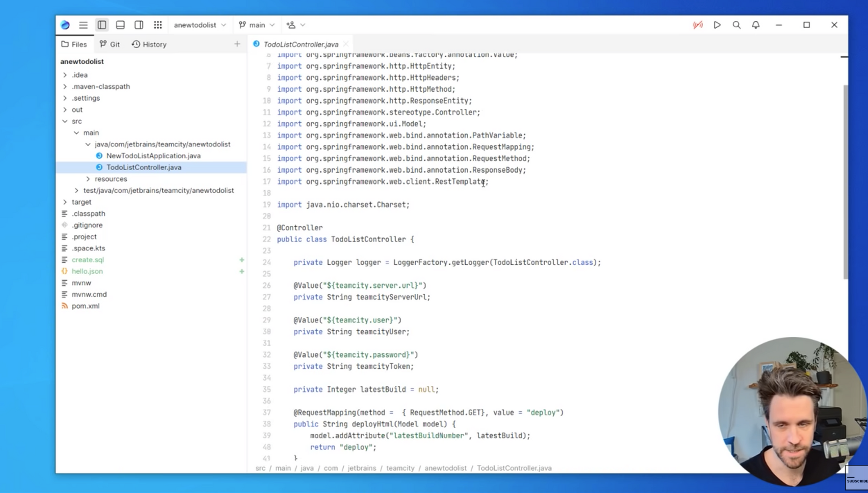The height and width of the screenshot is (493, 868).
Task: Switch to the History tab
Action: click(x=149, y=44)
